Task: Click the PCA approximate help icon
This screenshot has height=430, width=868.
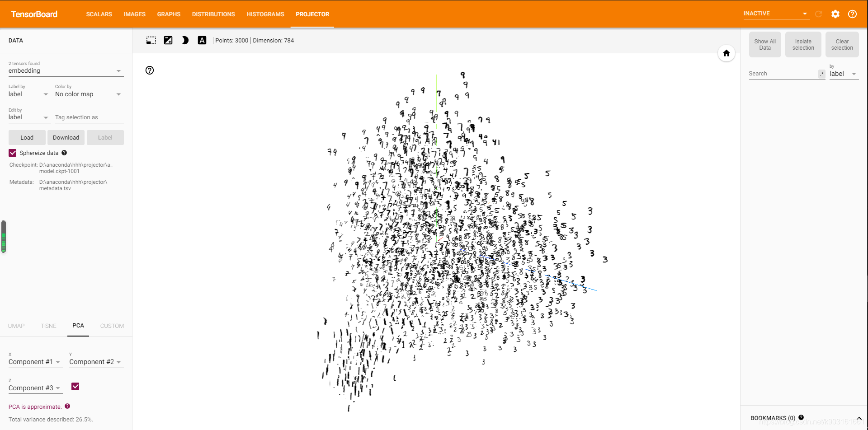Action: coord(67,406)
